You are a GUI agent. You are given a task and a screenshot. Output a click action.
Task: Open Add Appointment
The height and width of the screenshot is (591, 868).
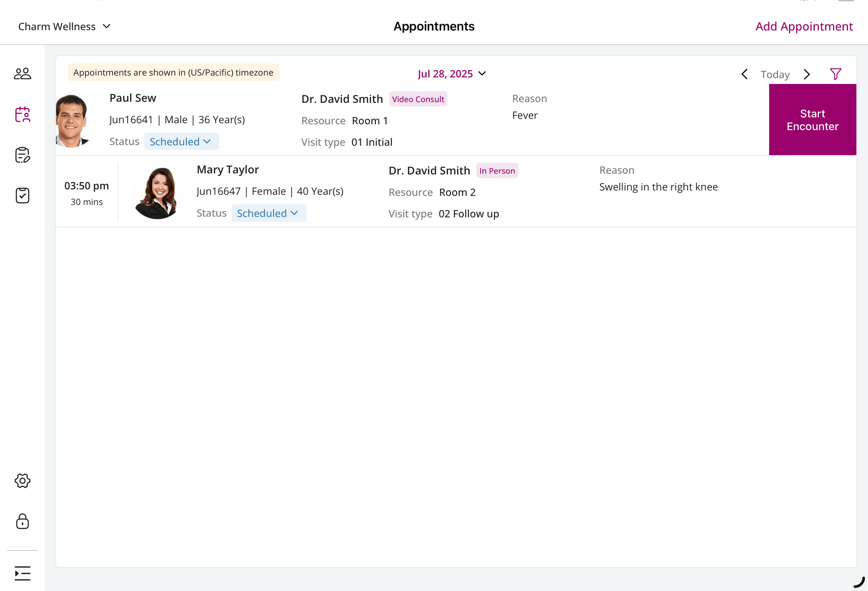[804, 26]
